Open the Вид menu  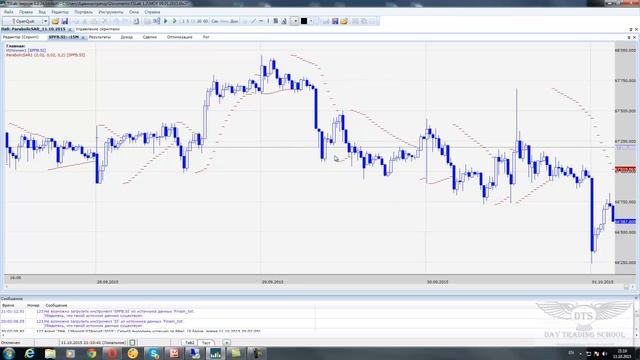click(x=42, y=12)
